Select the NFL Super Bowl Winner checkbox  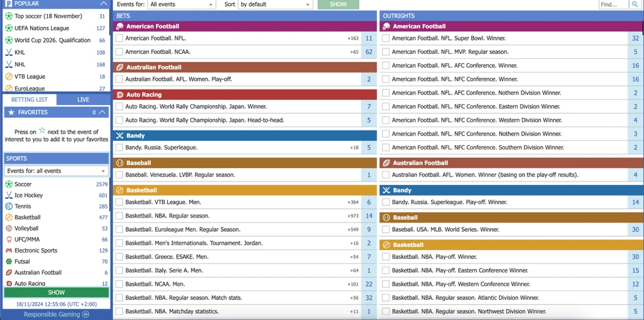[386, 38]
